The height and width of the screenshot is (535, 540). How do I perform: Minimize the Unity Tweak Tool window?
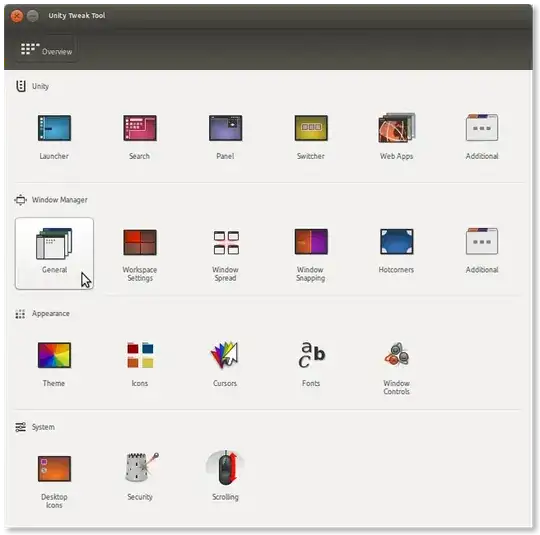[33, 16]
